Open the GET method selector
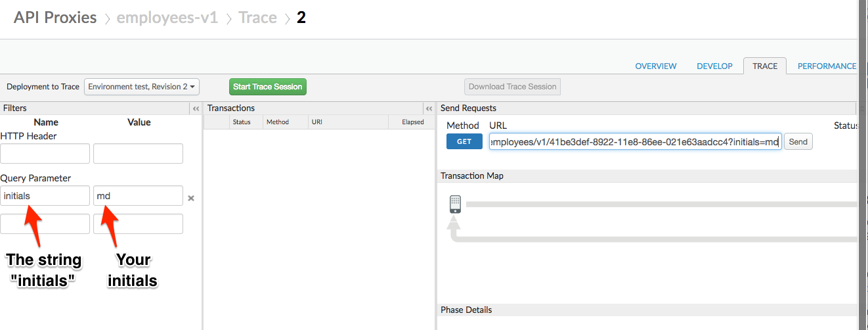This screenshot has width=868, height=330. click(464, 141)
